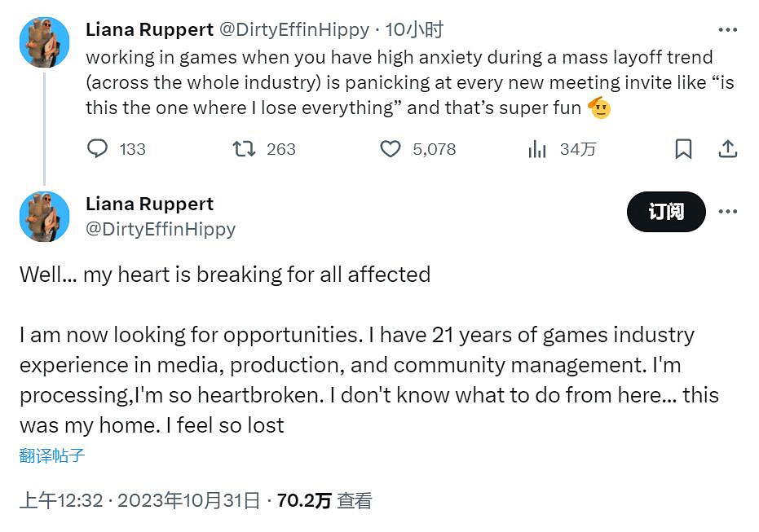Open the 10小时 timestamp link
Image resolution: width=759 pixels, height=532 pixels.
[x=414, y=30]
